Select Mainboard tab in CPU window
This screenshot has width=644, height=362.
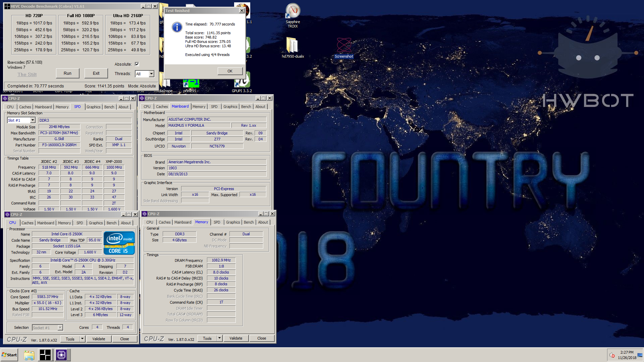(46, 223)
